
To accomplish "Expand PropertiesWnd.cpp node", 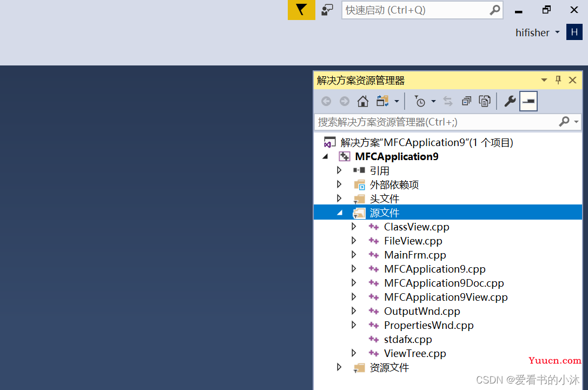I will pyautogui.click(x=354, y=325).
